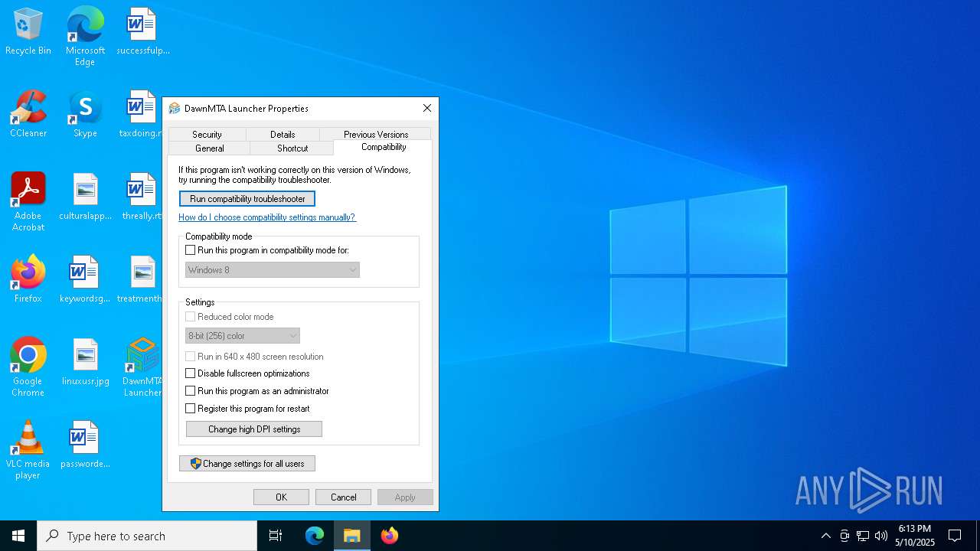Open Task View from the taskbar

click(x=276, y=536)
